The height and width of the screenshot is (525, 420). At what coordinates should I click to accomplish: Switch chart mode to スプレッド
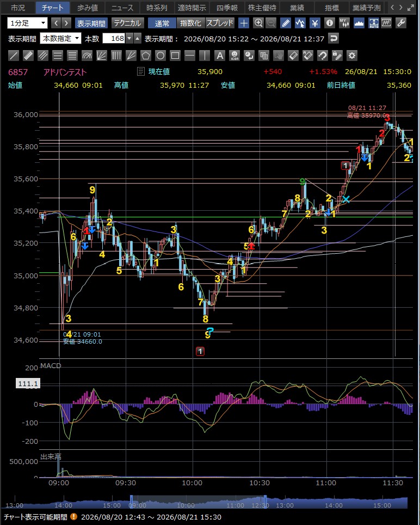(x=220, y=23)
